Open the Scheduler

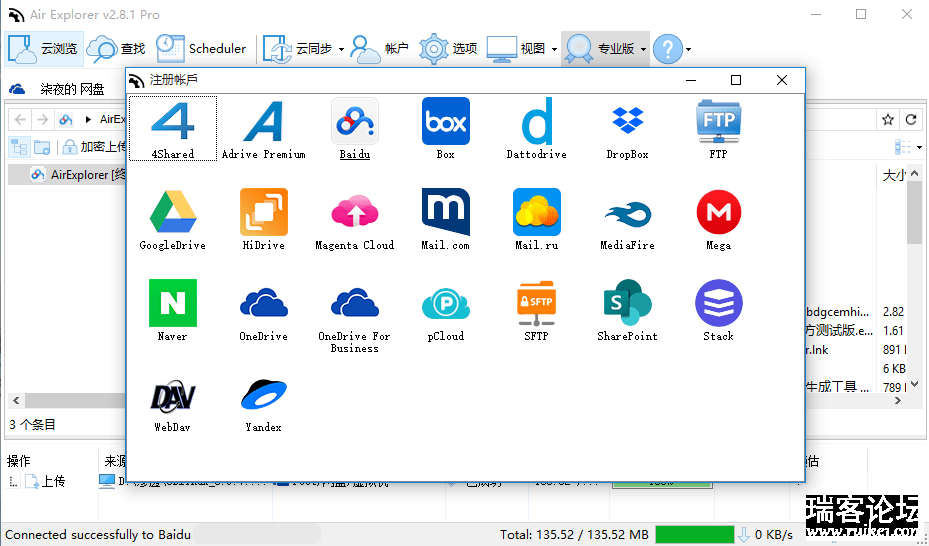pos(201,49)
